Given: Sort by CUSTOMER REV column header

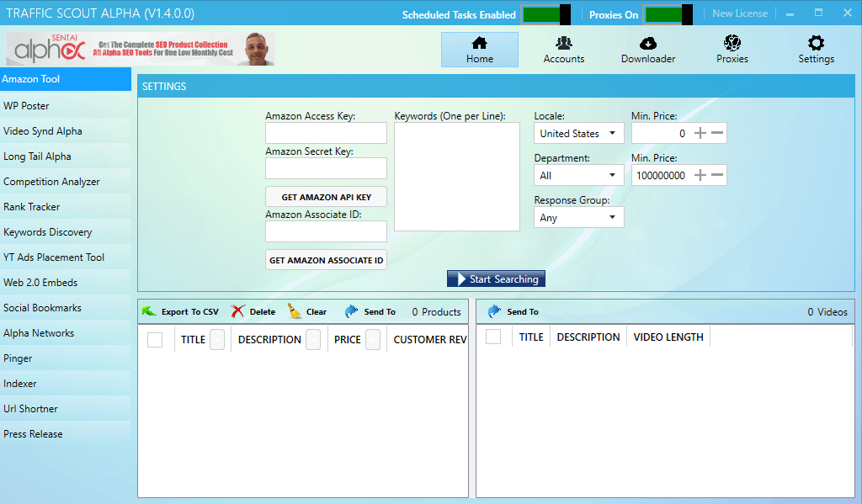Looking at the screenshot, I should point(430,340).
